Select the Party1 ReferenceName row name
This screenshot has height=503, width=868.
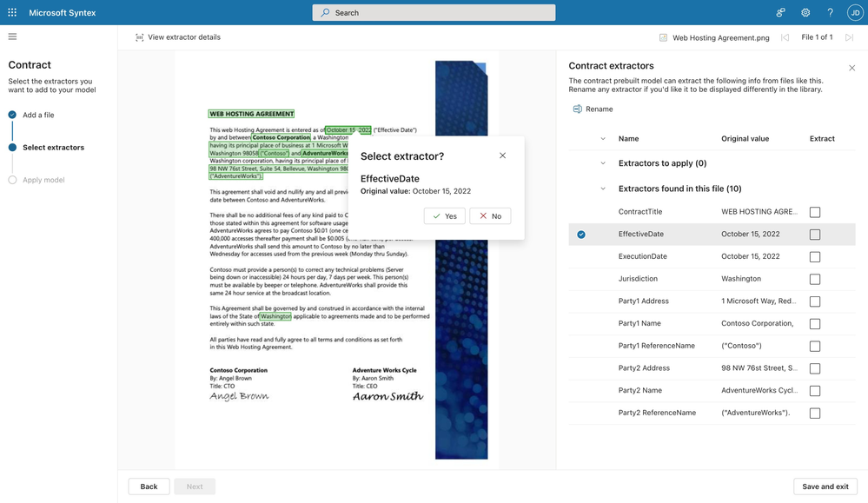click(657, 346)
